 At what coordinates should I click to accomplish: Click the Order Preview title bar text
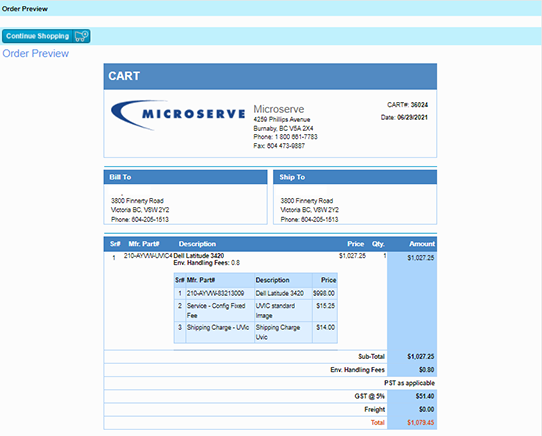click(25, 9)
